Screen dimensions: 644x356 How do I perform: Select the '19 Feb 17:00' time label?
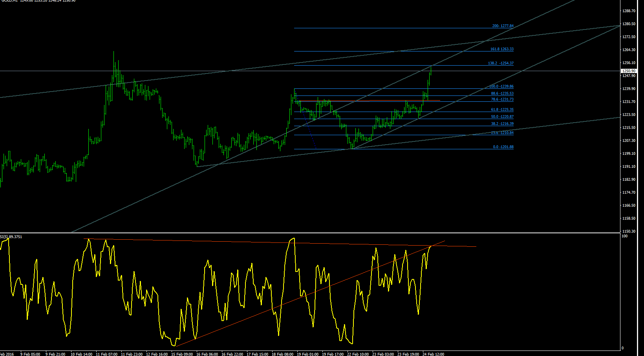tap(333, 354)
